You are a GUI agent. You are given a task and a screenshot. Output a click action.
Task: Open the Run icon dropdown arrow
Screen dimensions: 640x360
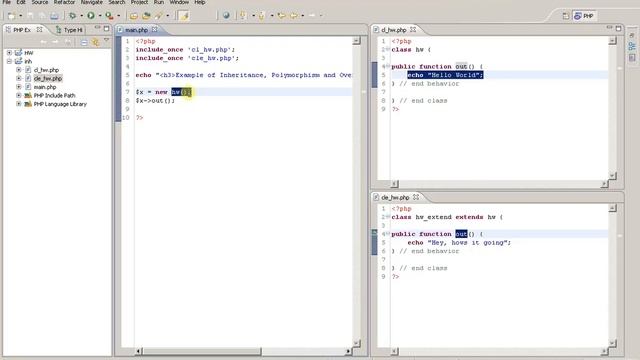tap(100, 16)
